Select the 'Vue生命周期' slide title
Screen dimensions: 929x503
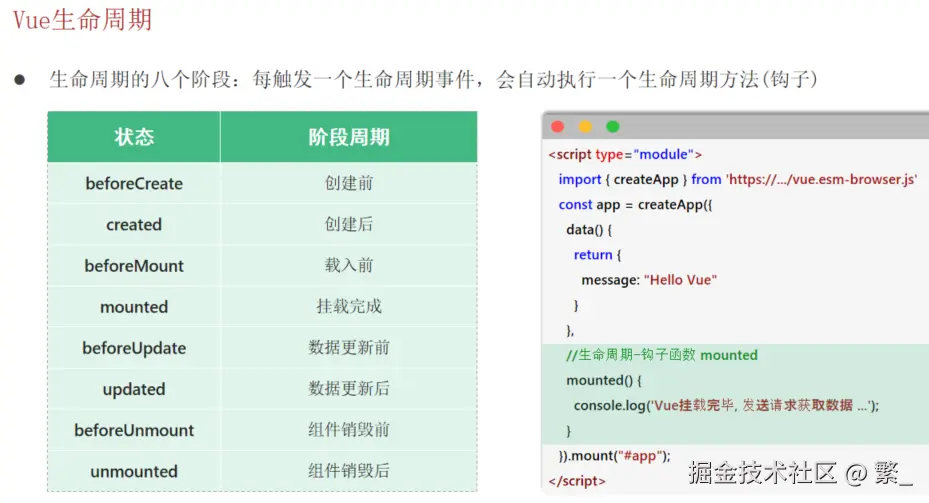click(x=82, y=20)
